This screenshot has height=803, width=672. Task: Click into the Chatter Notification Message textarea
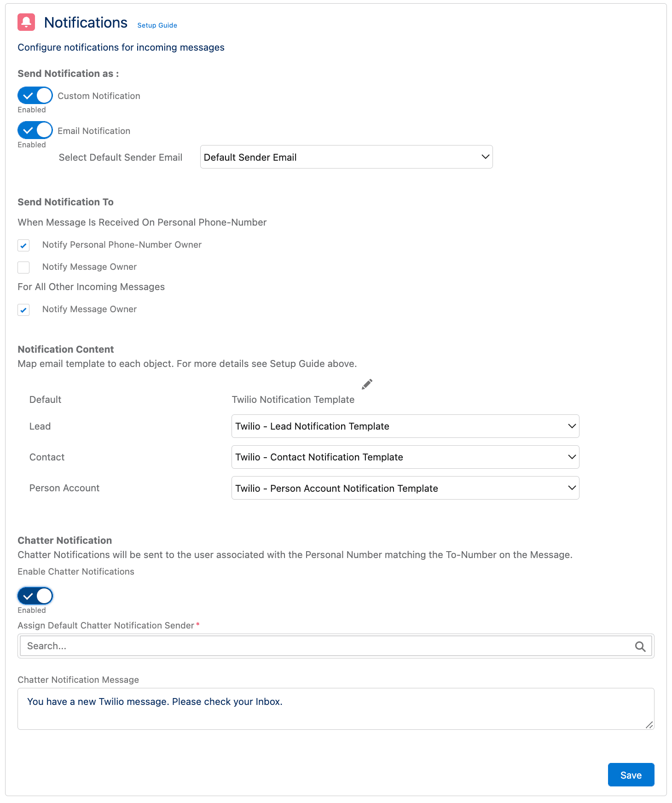(x=335, y=709)
